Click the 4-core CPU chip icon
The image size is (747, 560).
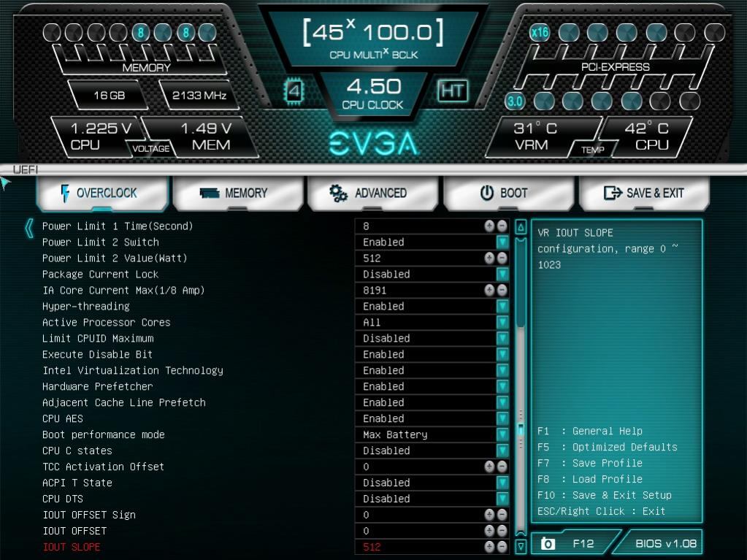tap(294, 91)
